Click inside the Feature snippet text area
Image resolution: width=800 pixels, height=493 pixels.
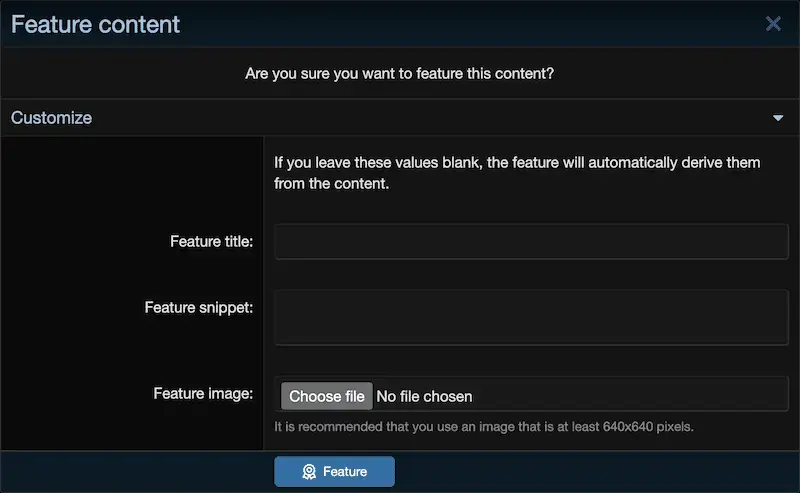(532, 317)
